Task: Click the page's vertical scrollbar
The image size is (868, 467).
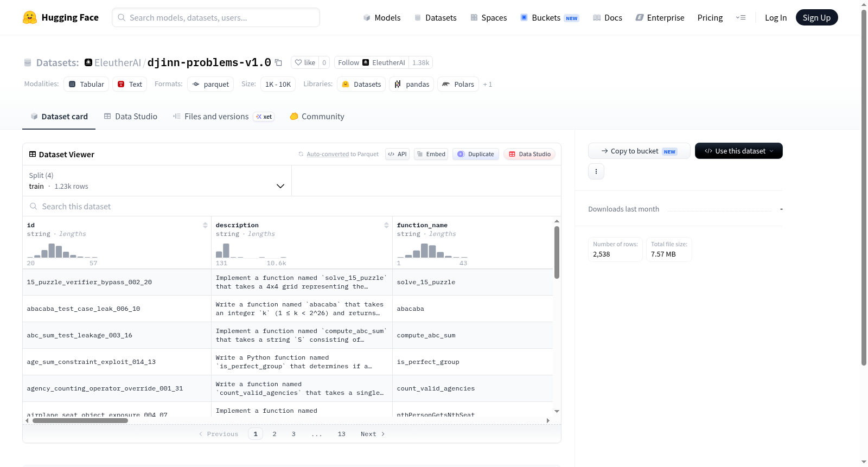Action: [x=864, y=187]
